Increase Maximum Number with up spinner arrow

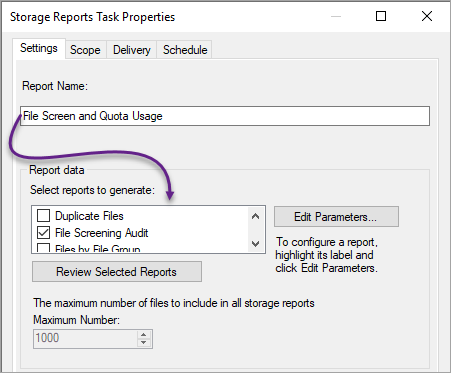144,335
